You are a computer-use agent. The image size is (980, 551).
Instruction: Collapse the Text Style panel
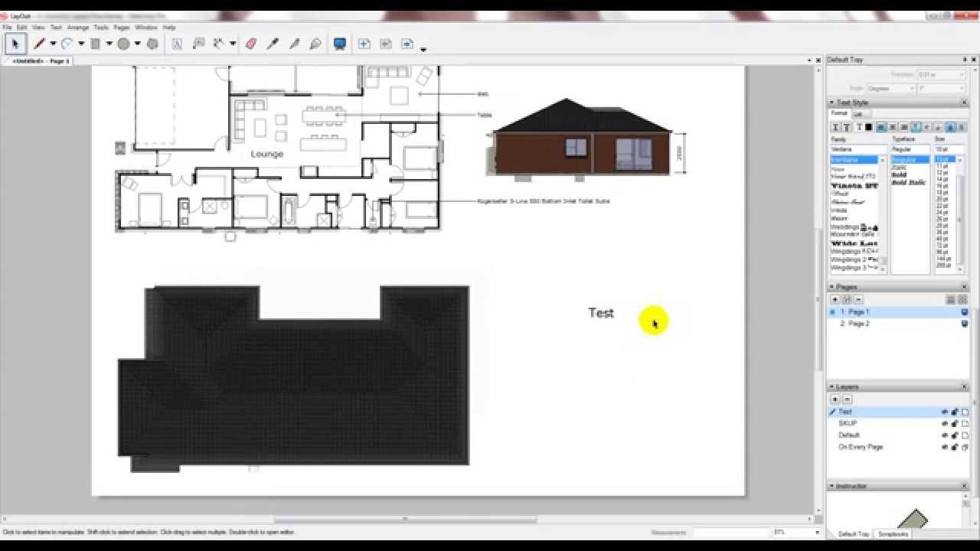tap(831, 103)
